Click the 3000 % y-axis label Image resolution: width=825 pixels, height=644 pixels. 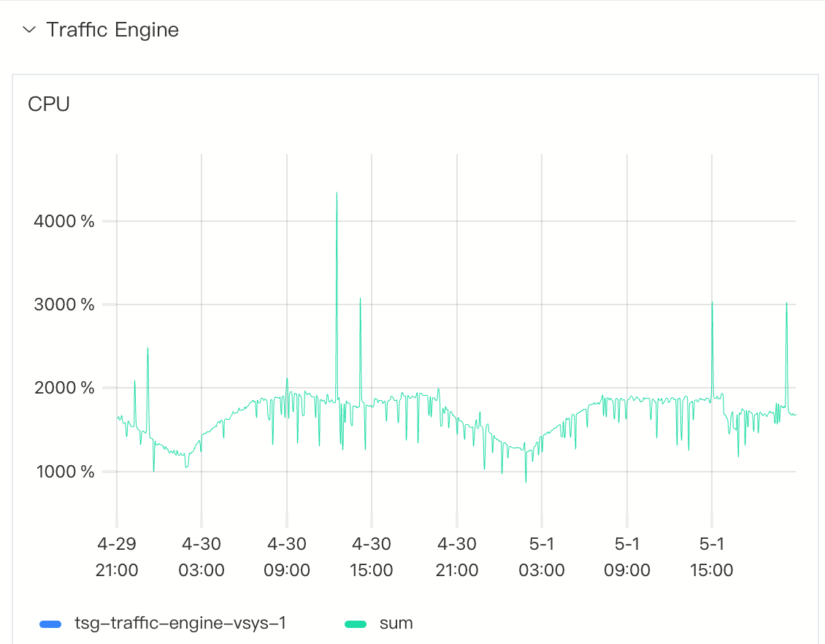(64, 304)
